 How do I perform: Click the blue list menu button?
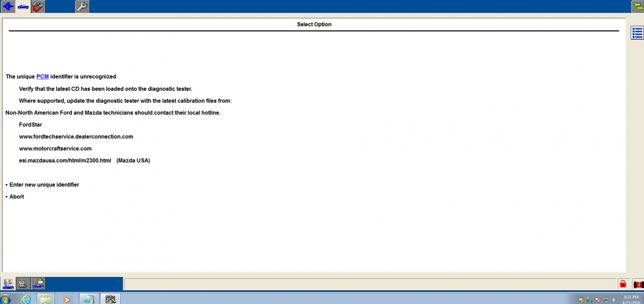pos(637,32)
